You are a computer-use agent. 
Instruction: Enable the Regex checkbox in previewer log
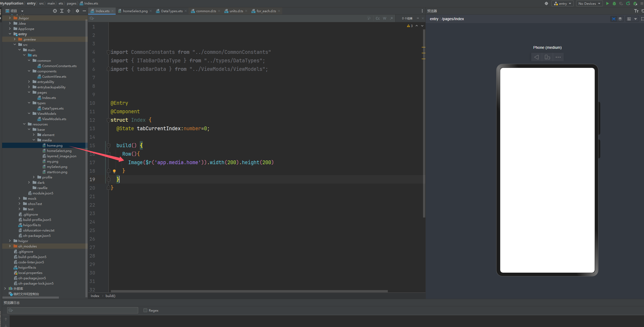[145, 310]
